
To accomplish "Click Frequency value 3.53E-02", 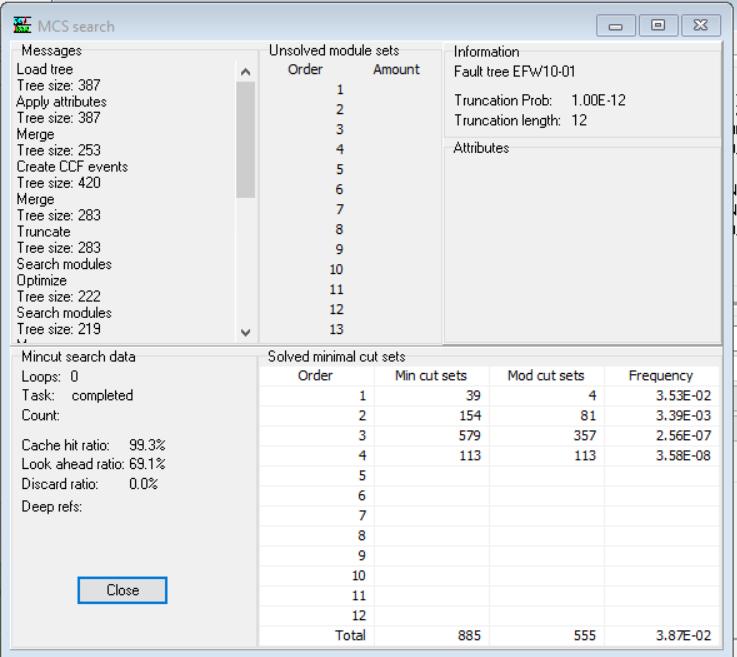I will [x=683, y=396].
